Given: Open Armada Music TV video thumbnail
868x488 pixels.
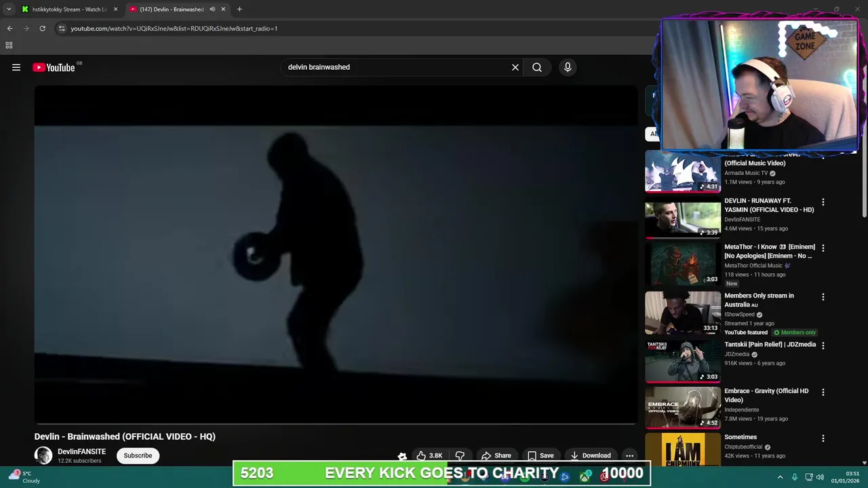Looking at the screenshot, I should [x=683, y=171].
